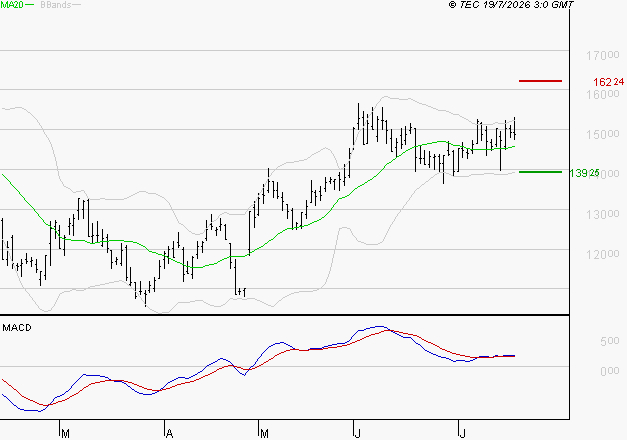This screenshot has width=627, height=440.
Task: Select the green 139.25 support line
Action: click(x=540, y=172)
